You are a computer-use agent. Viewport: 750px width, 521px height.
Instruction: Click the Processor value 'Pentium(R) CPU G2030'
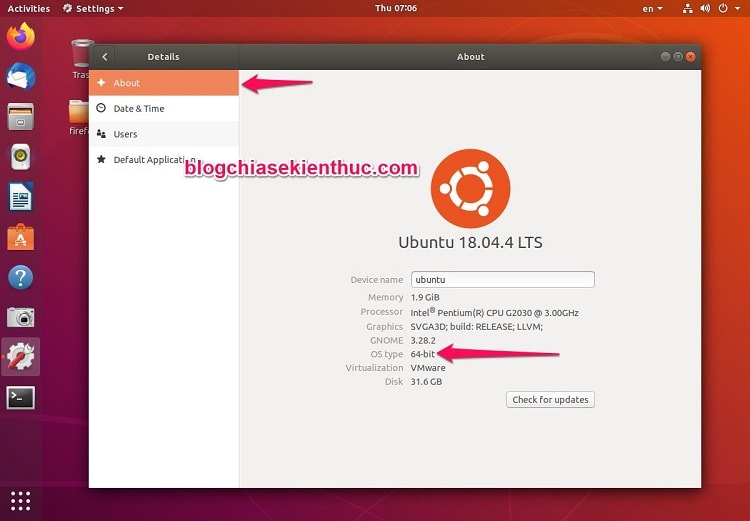pyautogui.click(x=485, y=313)
